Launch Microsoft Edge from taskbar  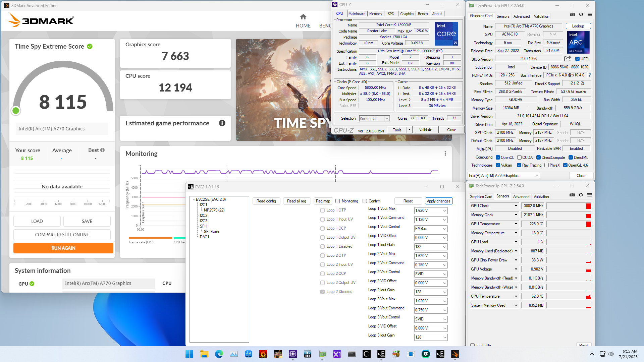coord(219,354)
